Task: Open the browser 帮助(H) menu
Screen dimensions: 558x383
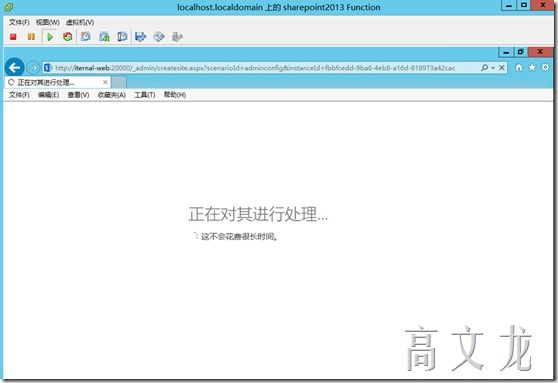Action: tap(175, 95)
